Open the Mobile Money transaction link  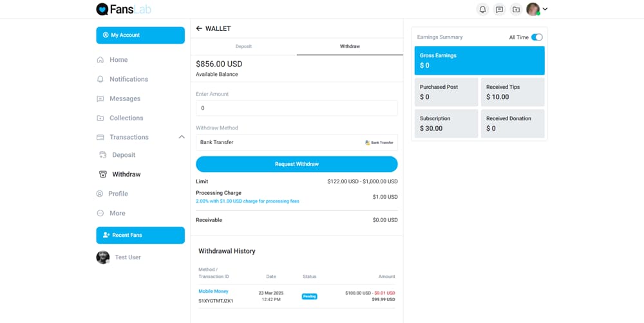(214, 291)
